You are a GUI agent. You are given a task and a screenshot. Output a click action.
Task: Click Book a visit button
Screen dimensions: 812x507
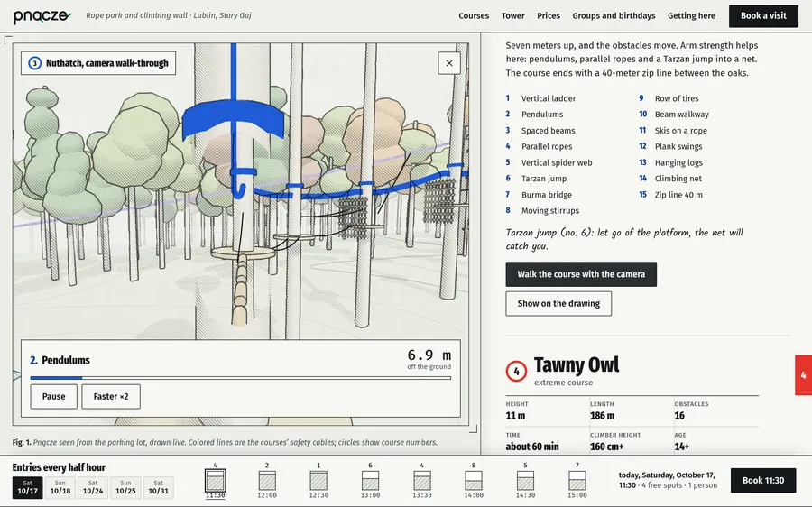[x=763, y=16]
